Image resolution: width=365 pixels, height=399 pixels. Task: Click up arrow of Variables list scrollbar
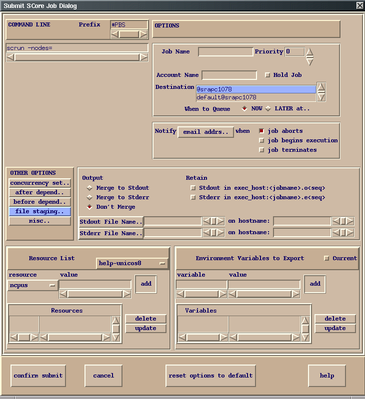point(305,320)
